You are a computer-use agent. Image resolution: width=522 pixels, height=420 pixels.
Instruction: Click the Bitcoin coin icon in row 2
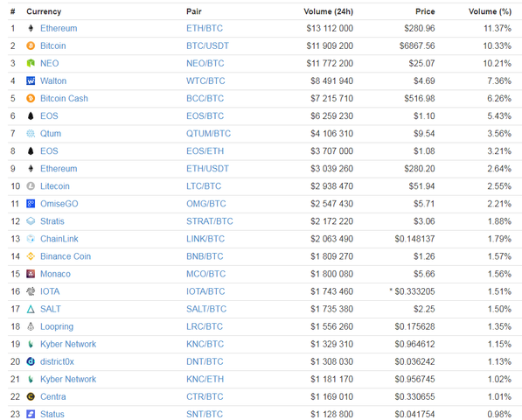pyautogui.click(x=31, y=45)
